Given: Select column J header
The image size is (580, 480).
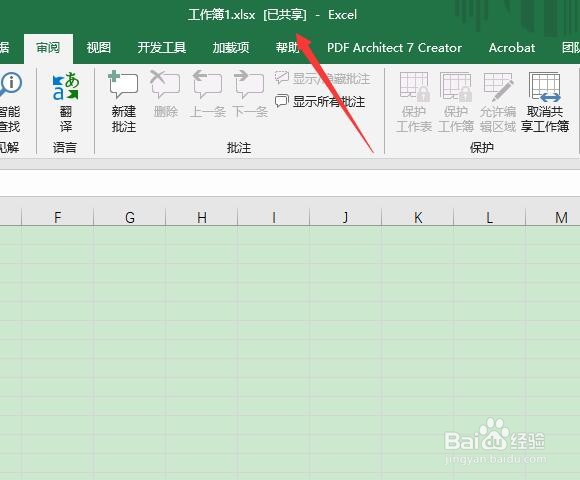Looking at the screenshot, I should tap(345, 217).
